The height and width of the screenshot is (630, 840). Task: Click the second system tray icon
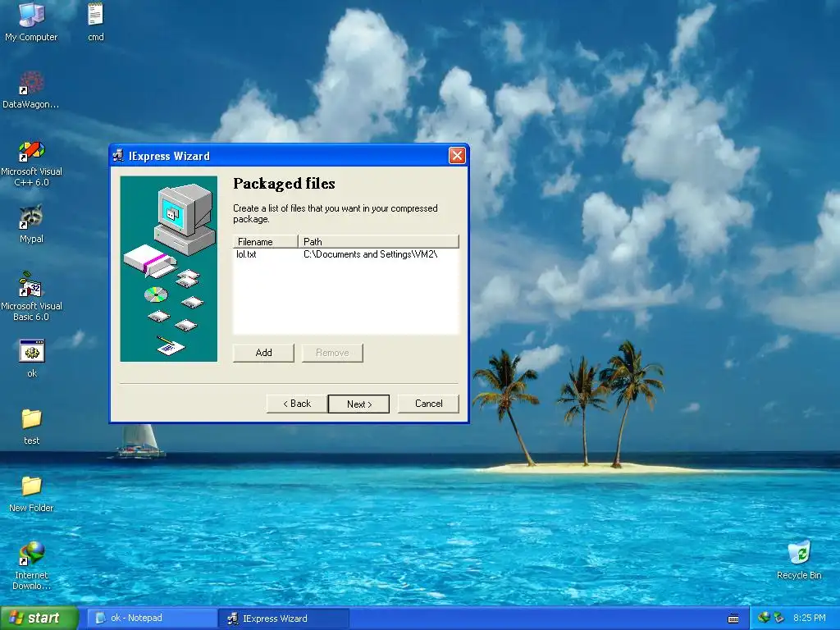779,618
